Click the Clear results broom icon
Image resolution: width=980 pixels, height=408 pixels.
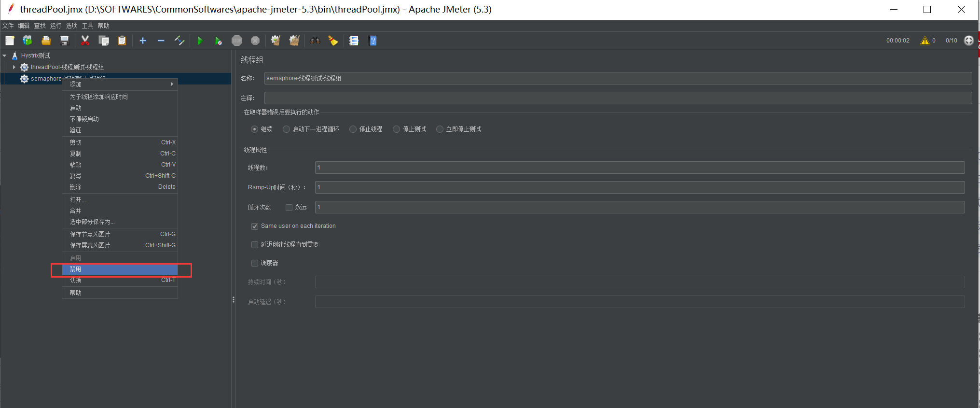(x=276, y=41)
